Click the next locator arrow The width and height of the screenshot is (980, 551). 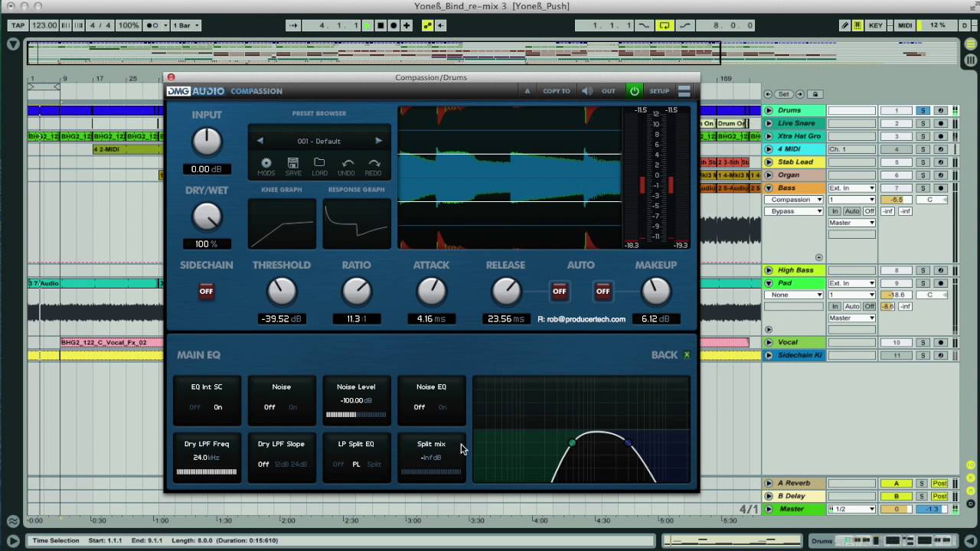click(x=800, y=94)
